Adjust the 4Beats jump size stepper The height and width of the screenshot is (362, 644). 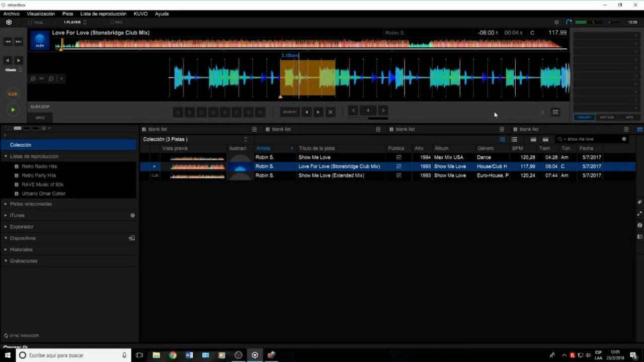click(x=20, y=70)
